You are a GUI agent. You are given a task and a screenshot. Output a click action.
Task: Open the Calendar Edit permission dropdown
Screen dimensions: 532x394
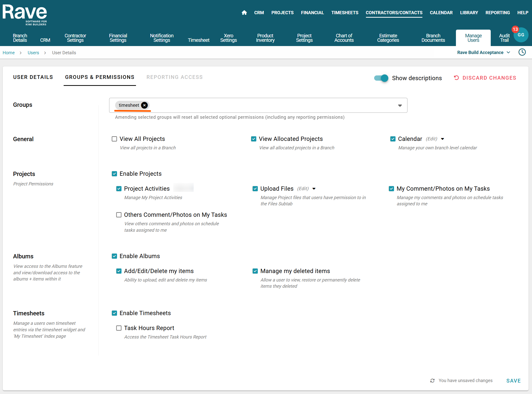point(443,139)
